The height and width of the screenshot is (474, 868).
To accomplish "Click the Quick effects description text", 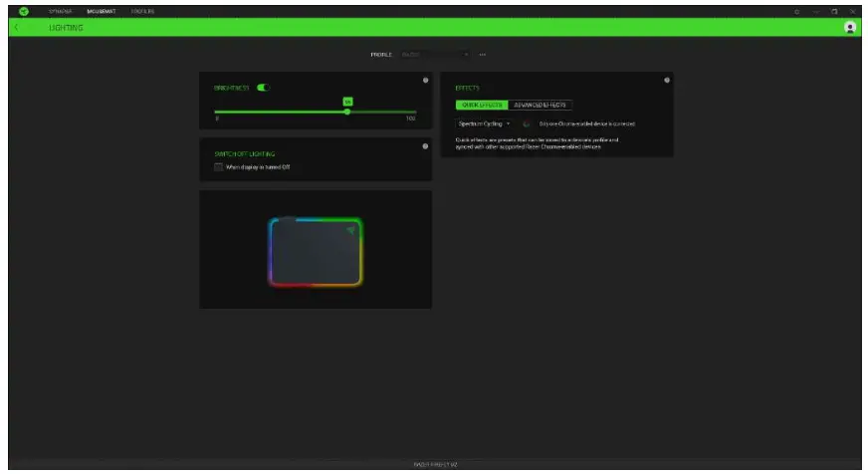I will [x=537, y=143].
